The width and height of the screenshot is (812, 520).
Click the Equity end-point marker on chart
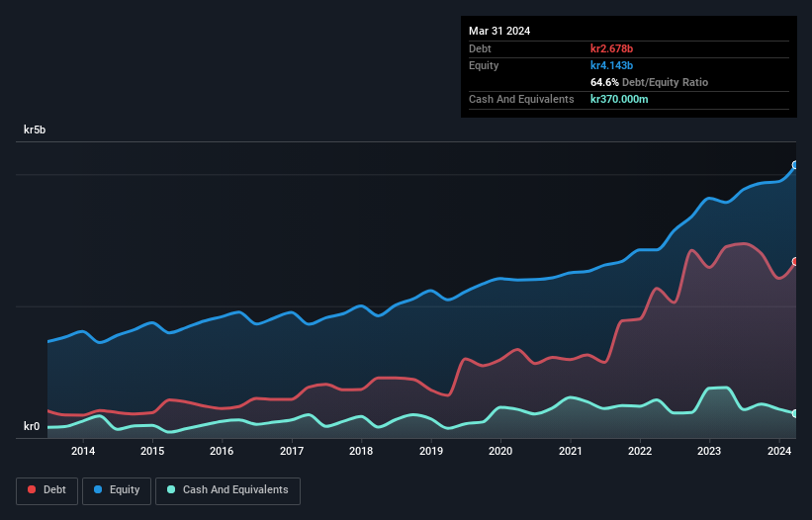[795, 165]
